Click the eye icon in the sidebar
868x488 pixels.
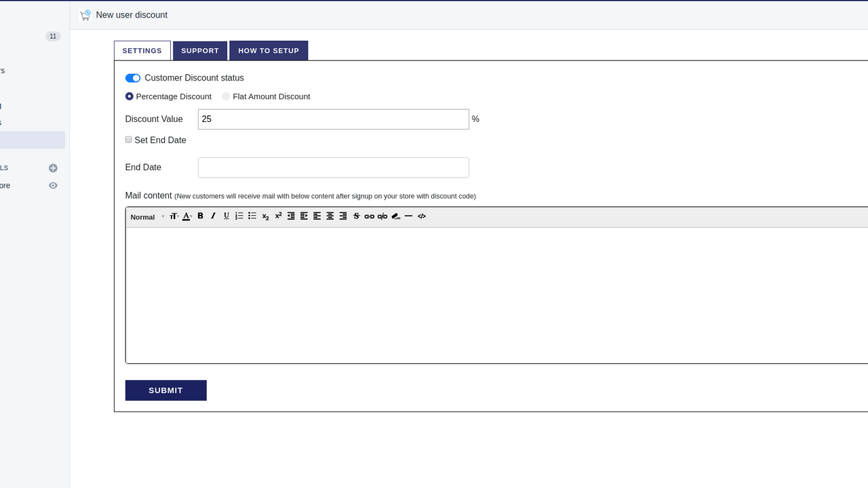coord(53,186)
